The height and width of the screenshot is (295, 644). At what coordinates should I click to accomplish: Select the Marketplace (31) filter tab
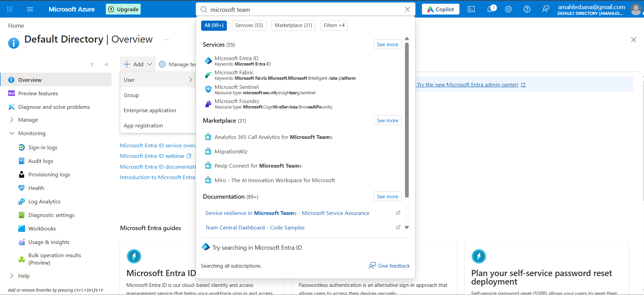(293, 25)
